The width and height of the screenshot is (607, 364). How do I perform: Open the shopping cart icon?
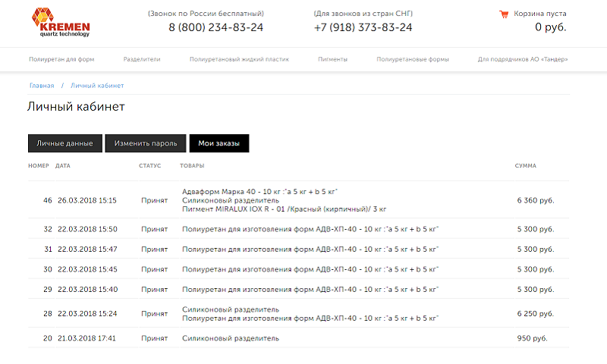pos(504,14)
